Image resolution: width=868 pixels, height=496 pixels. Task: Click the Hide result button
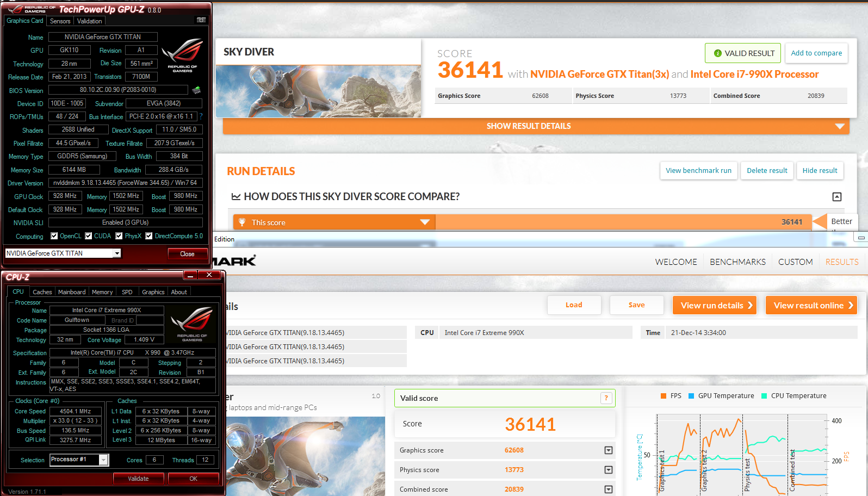coord(820,170)
